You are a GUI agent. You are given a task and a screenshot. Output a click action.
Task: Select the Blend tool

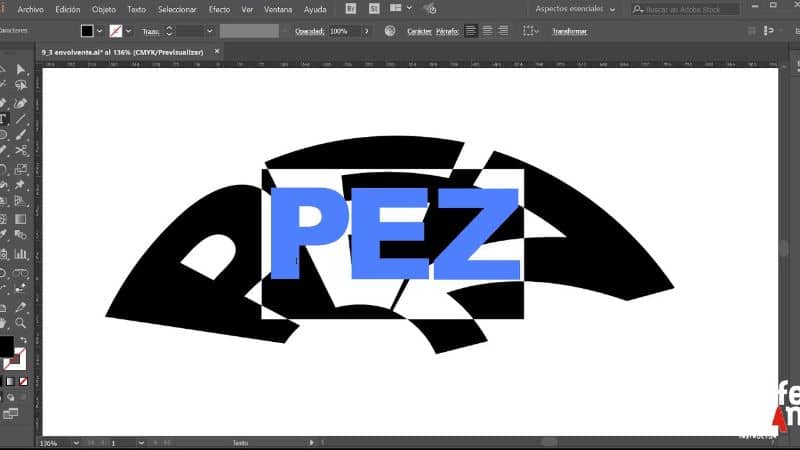pyautogui.click(x=20, y=235)
